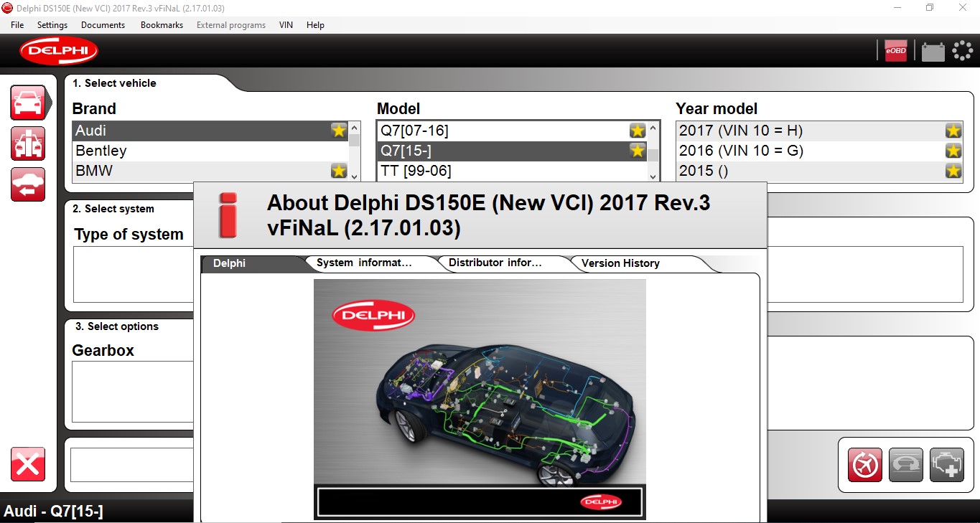The width and height of the screenshot is (980, 523).
Task: Open the eOBD icon in header
Action: [x=896, y=51]
